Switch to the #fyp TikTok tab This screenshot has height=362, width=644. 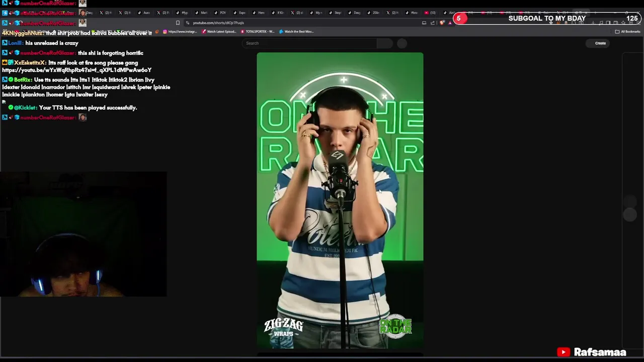183,13
